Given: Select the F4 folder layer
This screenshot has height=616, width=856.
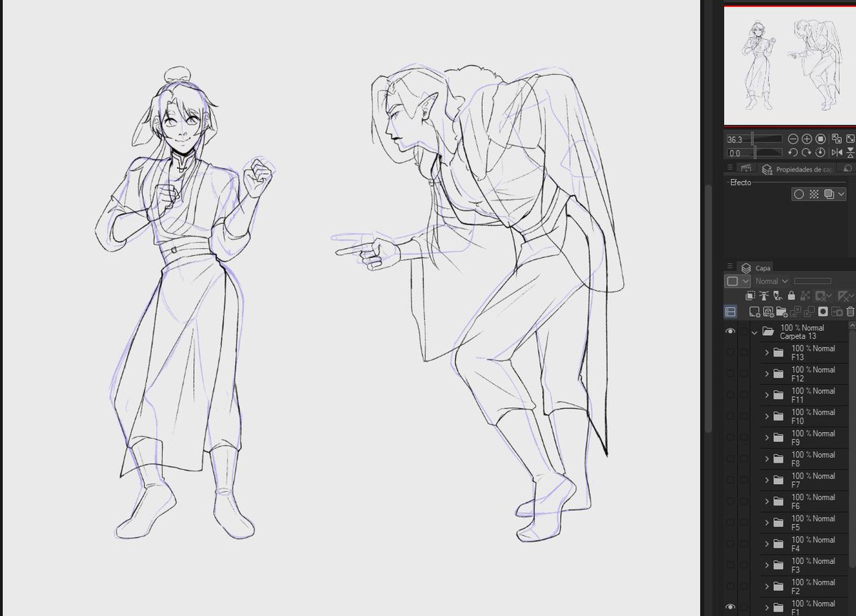Looking at the screenshot, I should click(805, 543).
